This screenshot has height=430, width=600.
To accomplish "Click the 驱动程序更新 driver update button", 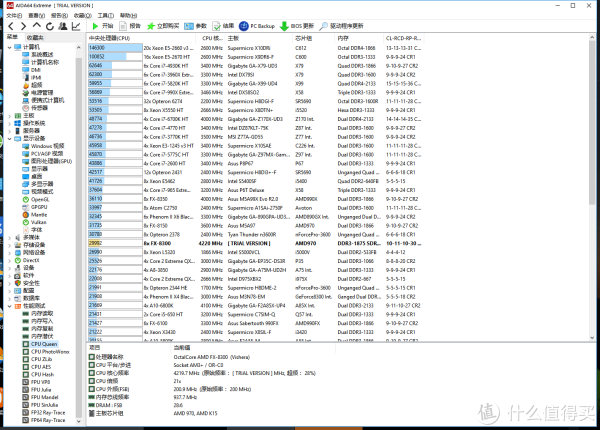I will (341, 26).
